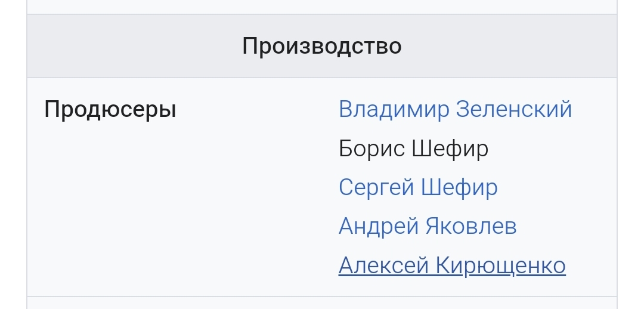Screen dimensions: 644x309
Task: Click the surname Кирющенко
Action: pyautogui.click(x=500, y=265)
